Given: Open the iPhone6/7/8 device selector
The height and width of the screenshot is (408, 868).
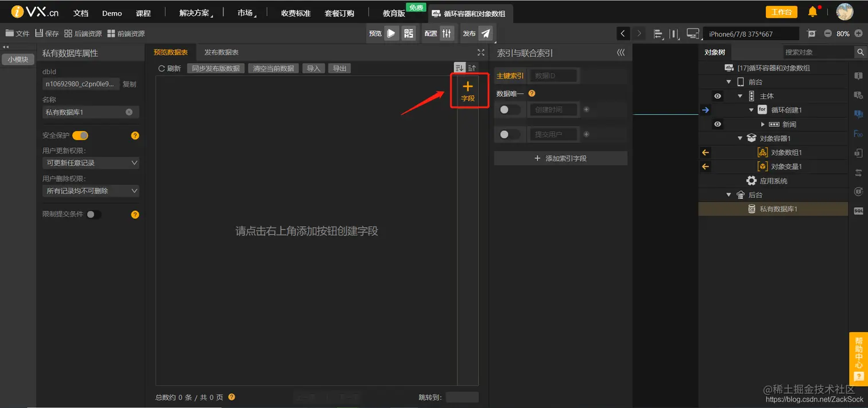Looking at the screenshot, I should pos(750,33).
